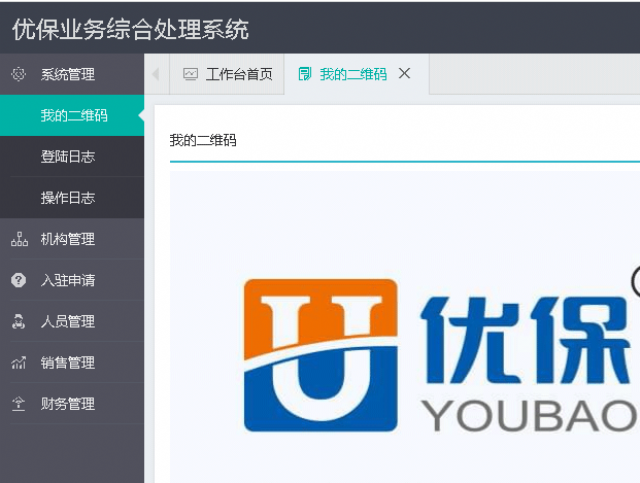Switch to the 工作台首页 tab
This screenshot has width=640, height=483.
239,74
